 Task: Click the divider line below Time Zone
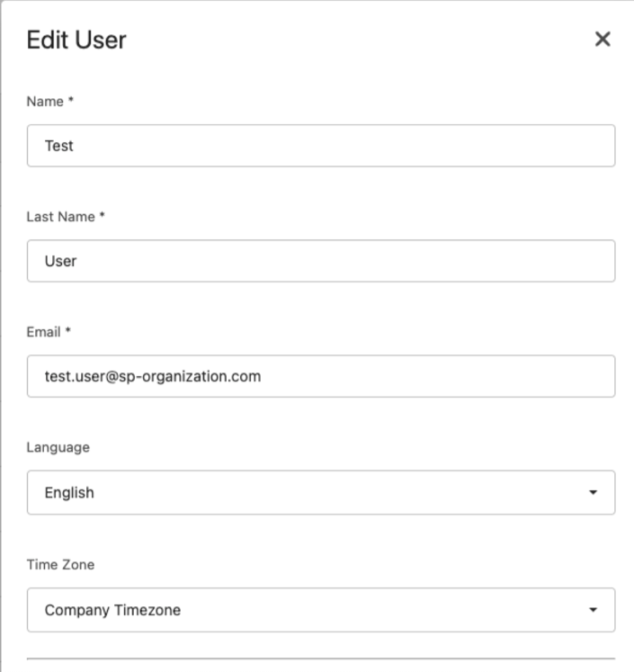tap(321, 659)
